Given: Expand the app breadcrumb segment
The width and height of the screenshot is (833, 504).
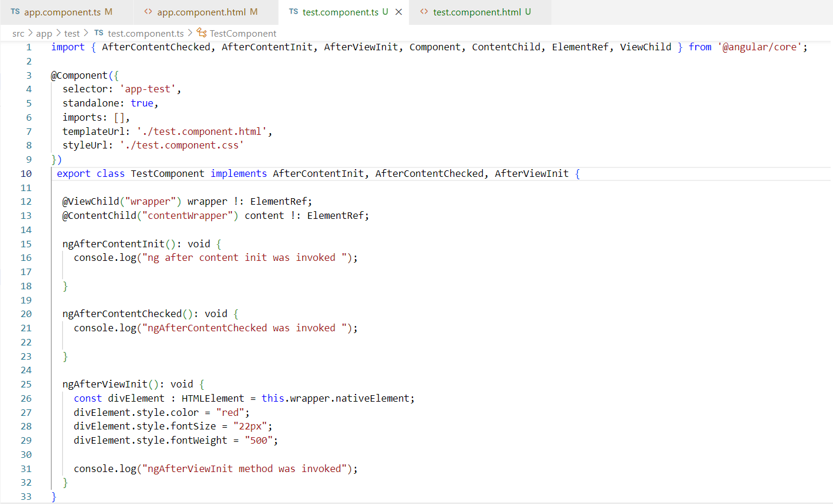Looking at the screenshot, I should click(44, 34).
